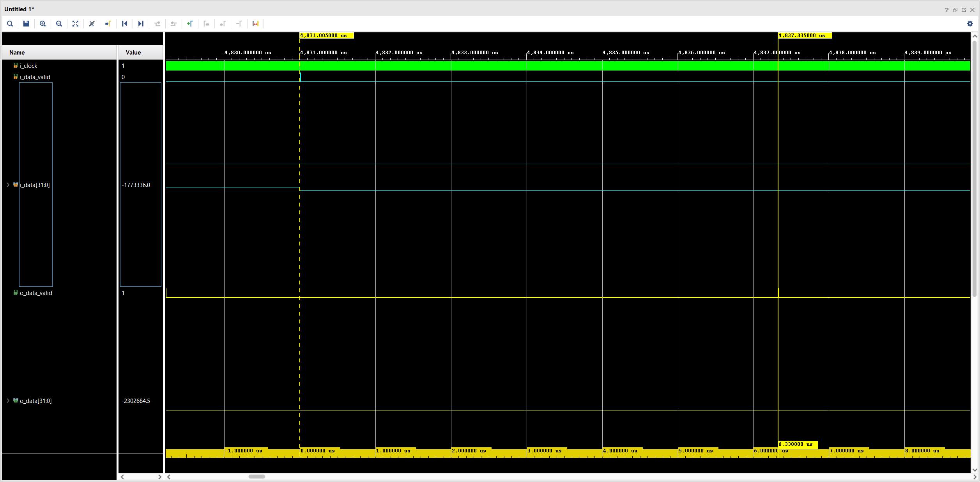Zoom in on the waveform
This screenshot has height=482, width=980.
point(43,24)
